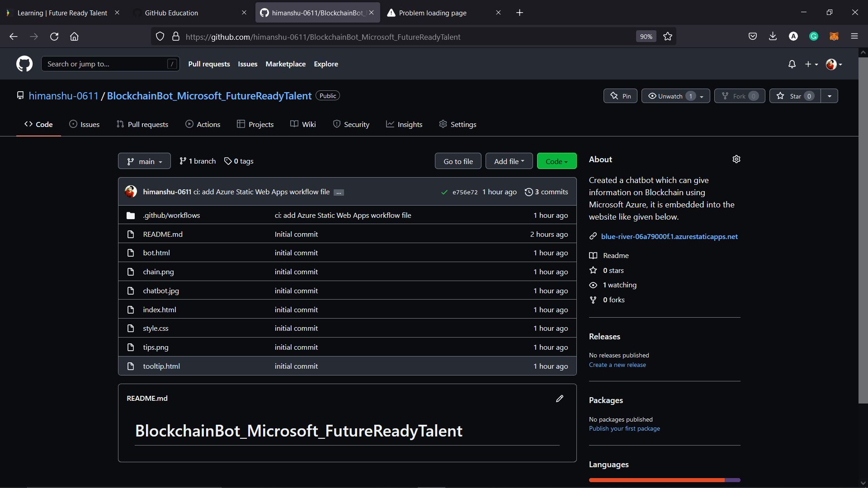
Task: Open the azurestaticapps.net website link
Action: tap(669, 236)
